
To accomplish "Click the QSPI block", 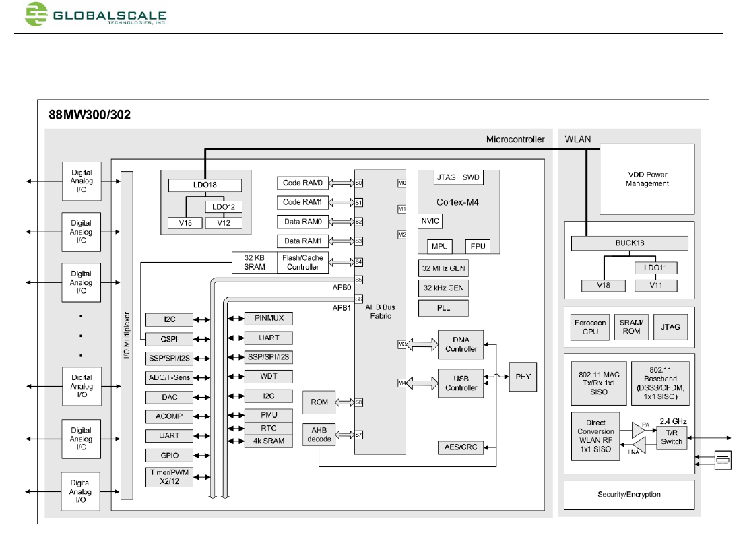I will 169,340.
